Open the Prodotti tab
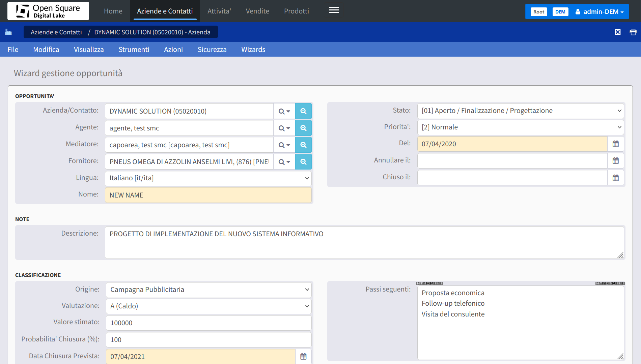The image size is (641, 364). [x=297, y=11]
